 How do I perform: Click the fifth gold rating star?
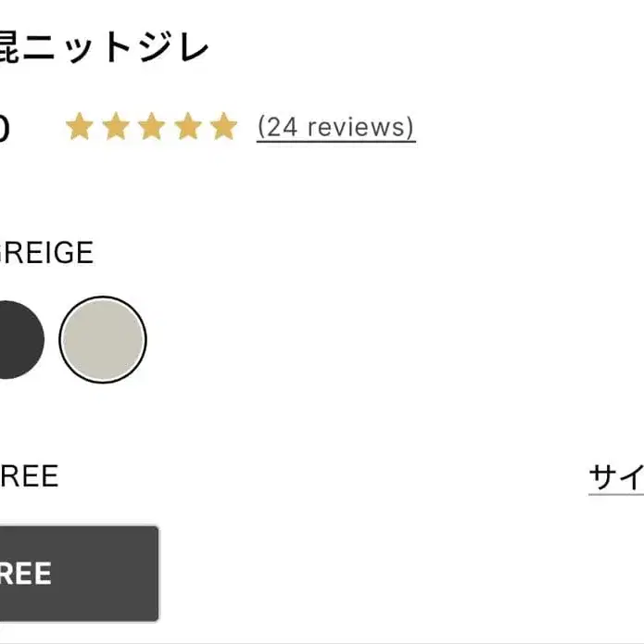coord(223,127)
